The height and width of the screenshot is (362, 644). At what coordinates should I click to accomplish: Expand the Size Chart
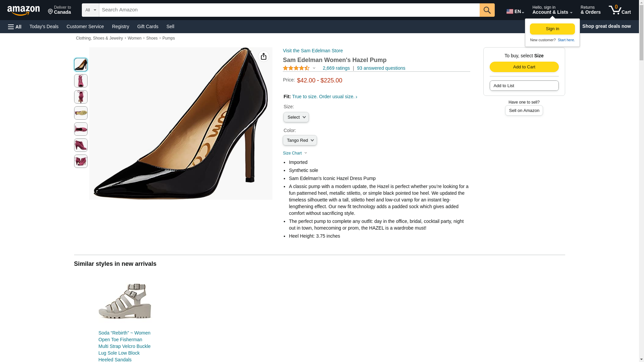[295, 153]
